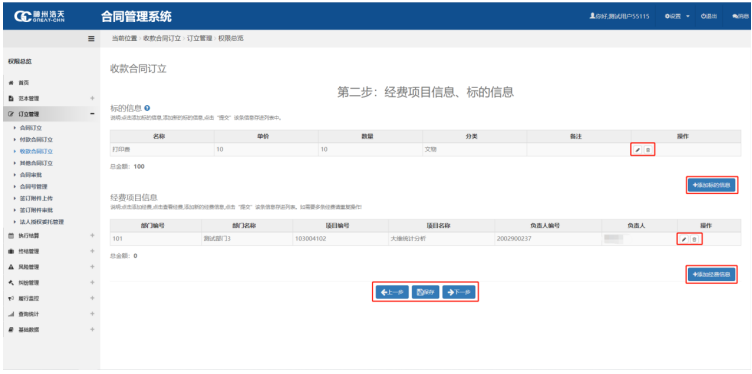Open 其他合同订立 in sidebar submenu
Image resolution: width=752 pixels, height=374 pixels.
coord(36,163)
